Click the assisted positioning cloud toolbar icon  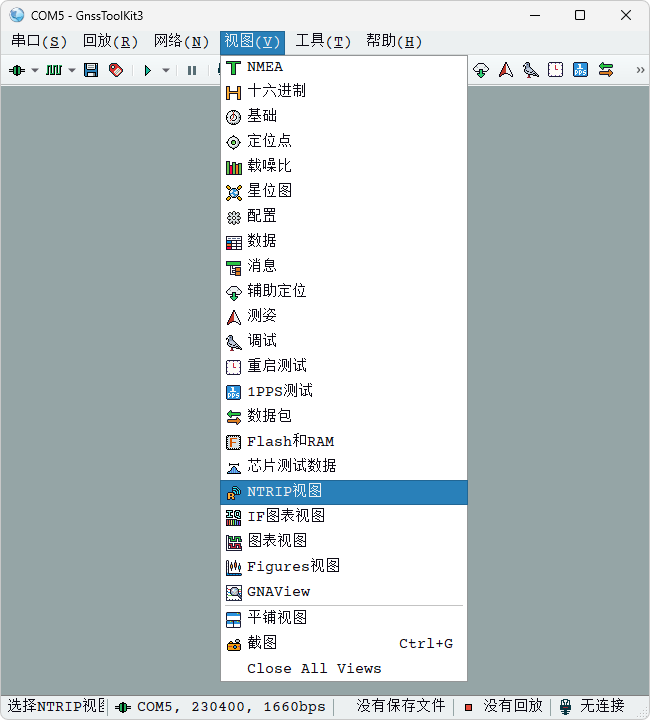481,70
